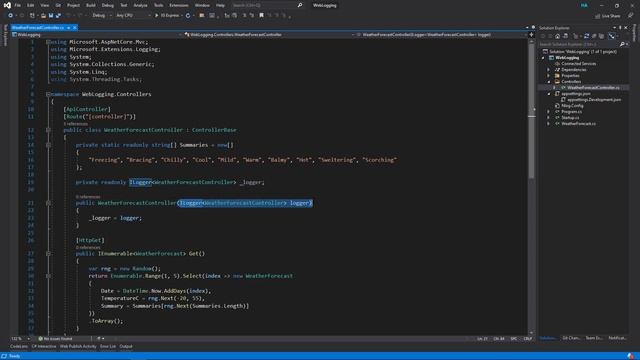Viewport: 640px width, 360px height.
Task: Open the member navigation dropdown
Action: [x=442, y=35]
